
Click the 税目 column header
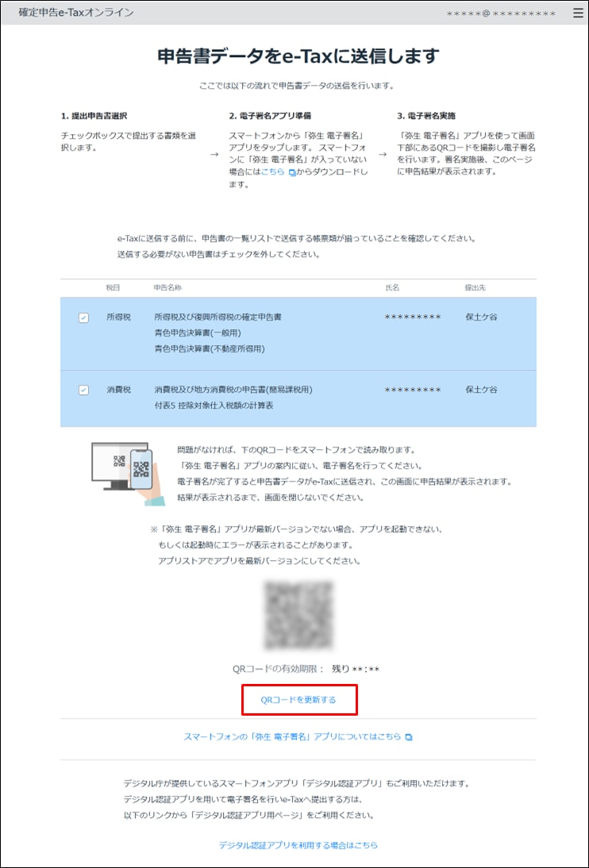click(113, 288)
